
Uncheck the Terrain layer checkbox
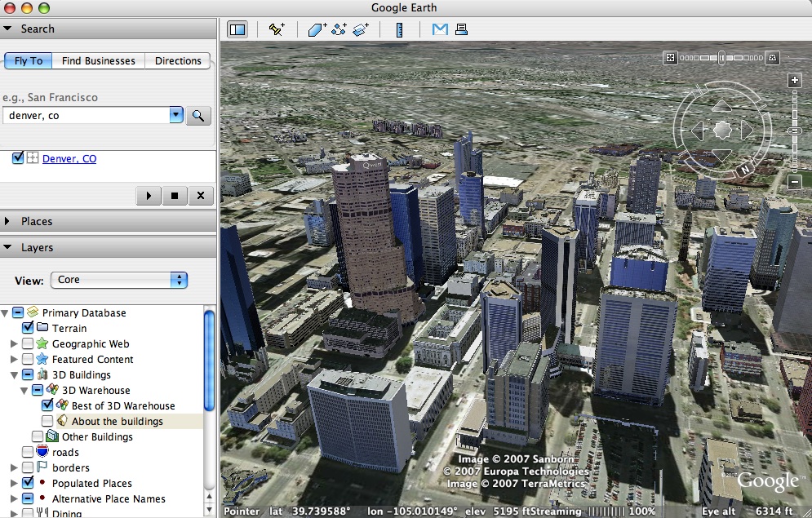[28, 328]
